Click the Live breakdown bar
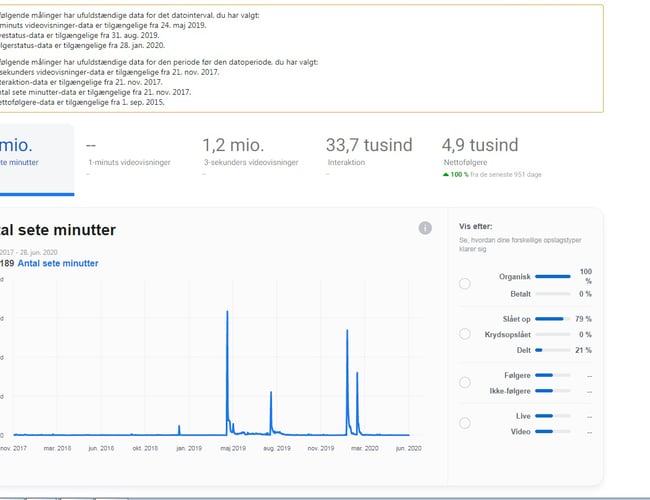 [553, 415]
